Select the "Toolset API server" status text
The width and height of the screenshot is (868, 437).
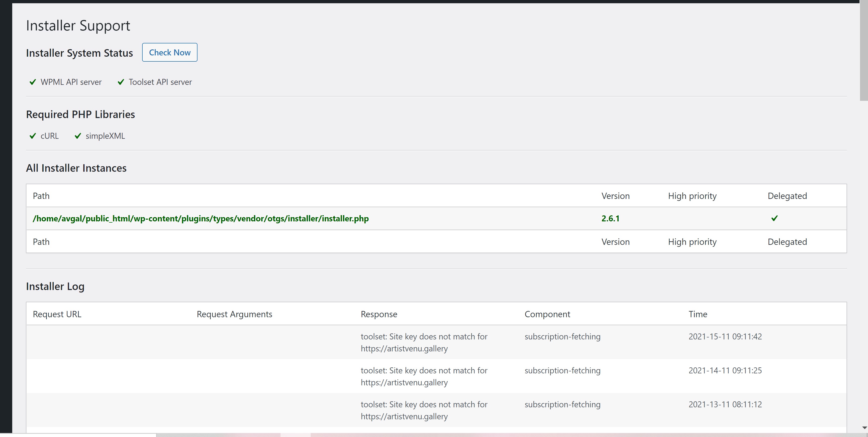(x=160, y=82)
